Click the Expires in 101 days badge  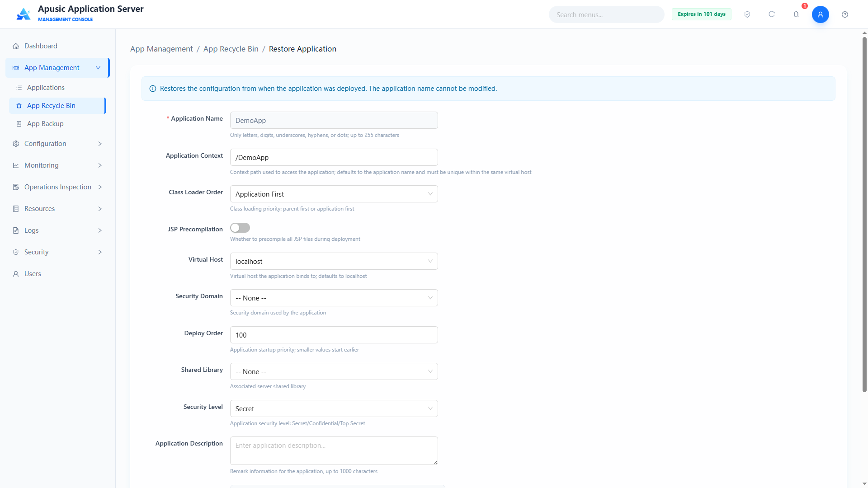point(701,14)
